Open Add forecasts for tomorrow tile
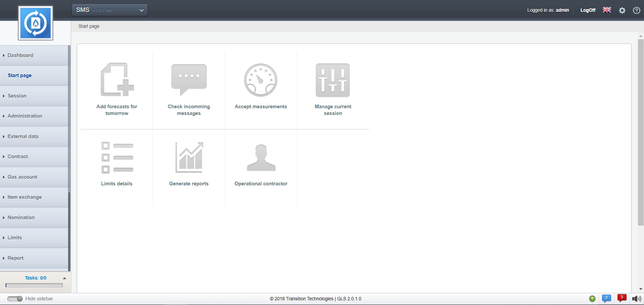Screen dimensions: 644x305 coord(117,89)
